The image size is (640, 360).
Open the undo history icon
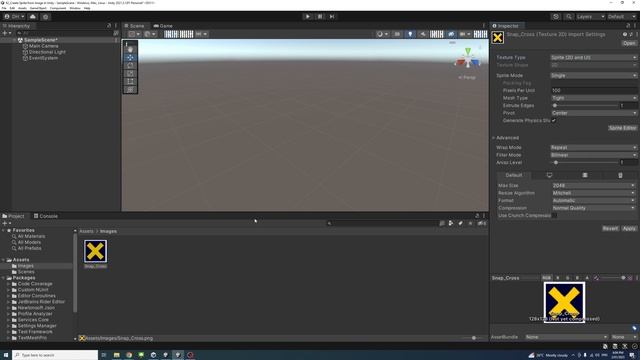click(556, 17)
